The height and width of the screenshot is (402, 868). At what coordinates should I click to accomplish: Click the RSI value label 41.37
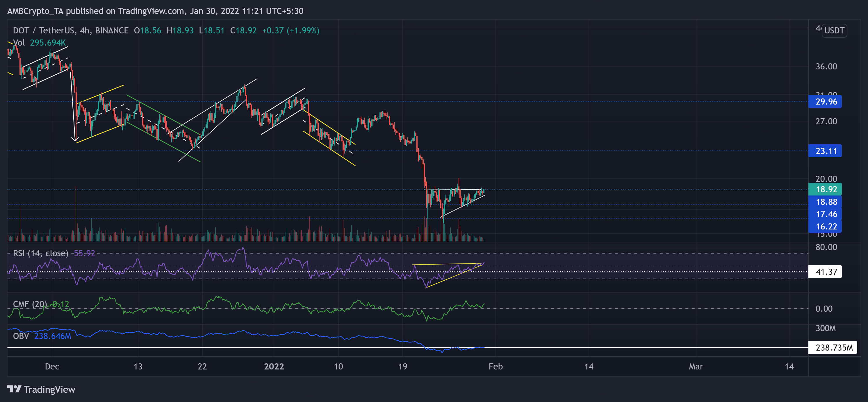[x=825, y=272]
